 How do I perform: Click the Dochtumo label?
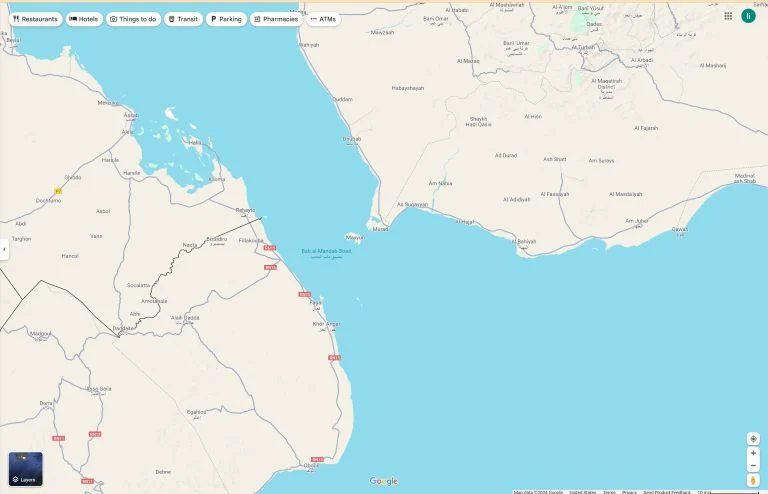48,201
